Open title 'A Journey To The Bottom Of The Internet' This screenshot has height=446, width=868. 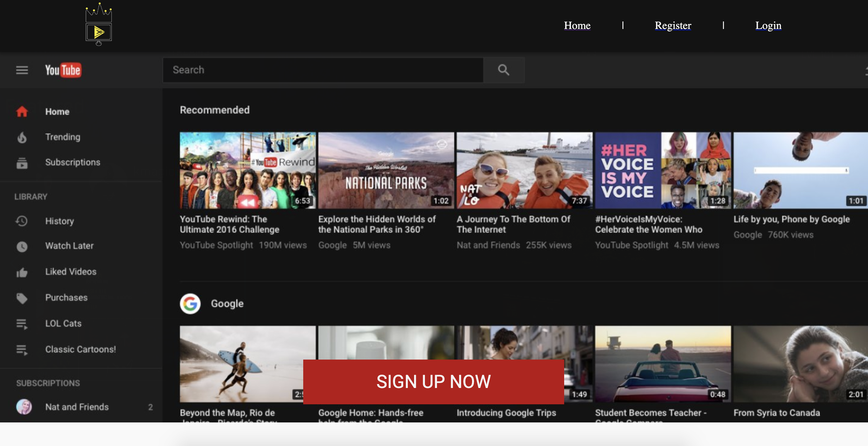pos(513,224)
